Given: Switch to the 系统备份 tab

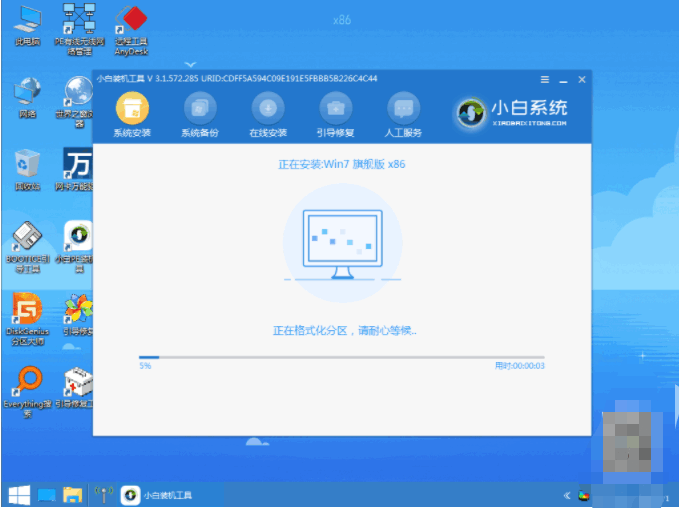Looking at the screenshot, I should pos(200,115).
